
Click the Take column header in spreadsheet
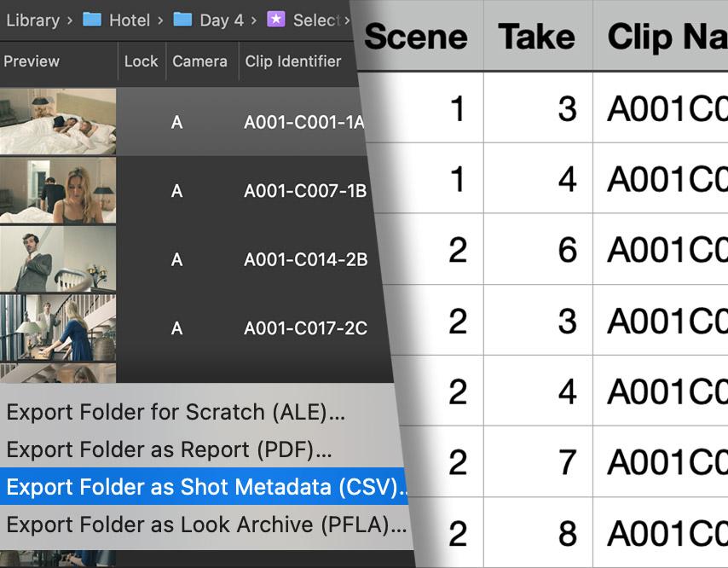537,36
